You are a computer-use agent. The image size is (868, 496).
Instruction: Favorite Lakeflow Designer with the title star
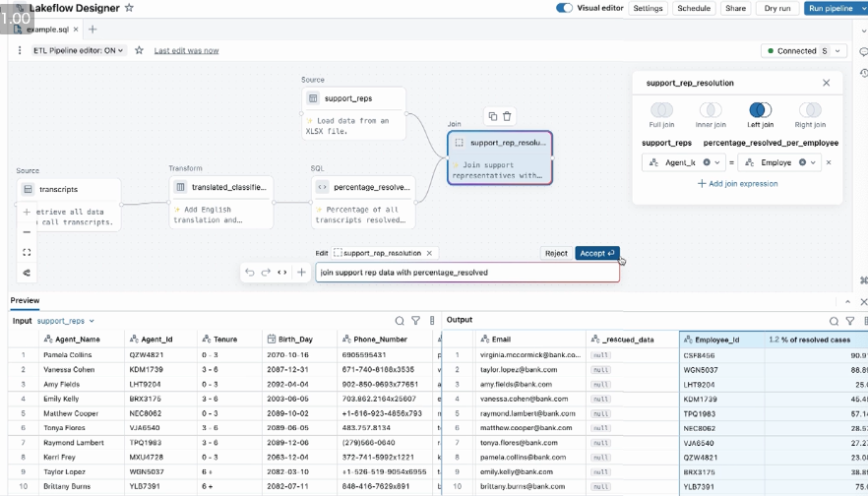click(129, 8)
